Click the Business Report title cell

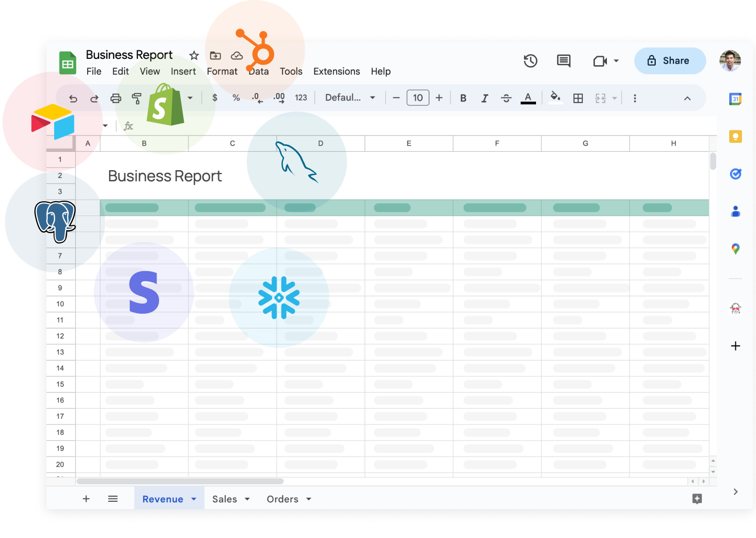point(165,176)
